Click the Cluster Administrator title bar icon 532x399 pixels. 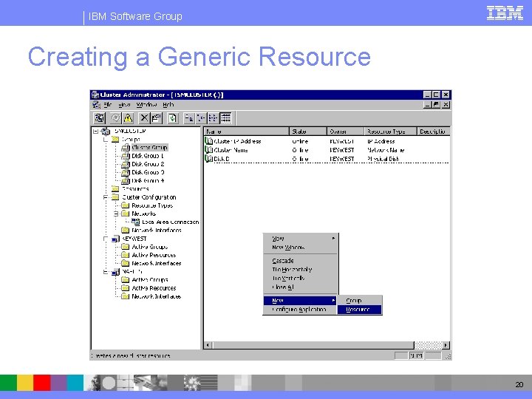coord(95,95)
